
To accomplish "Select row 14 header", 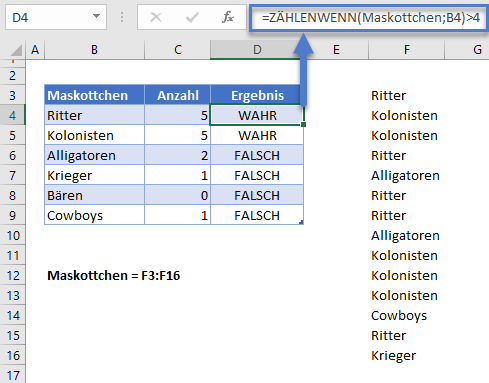I will coord(13,315).
